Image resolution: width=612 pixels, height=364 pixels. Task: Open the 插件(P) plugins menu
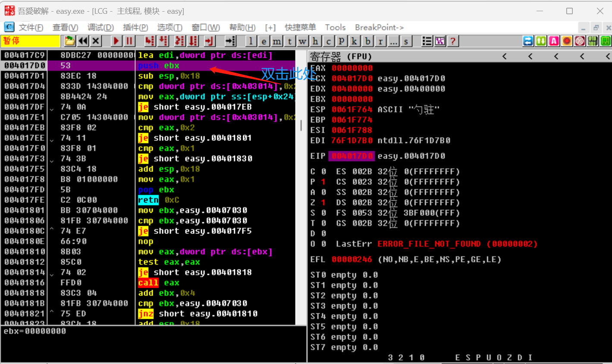[x=135, y=28]
